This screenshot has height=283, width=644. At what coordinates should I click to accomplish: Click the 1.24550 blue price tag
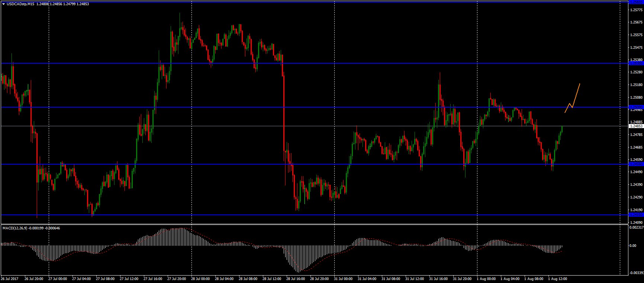click(636, 164)
